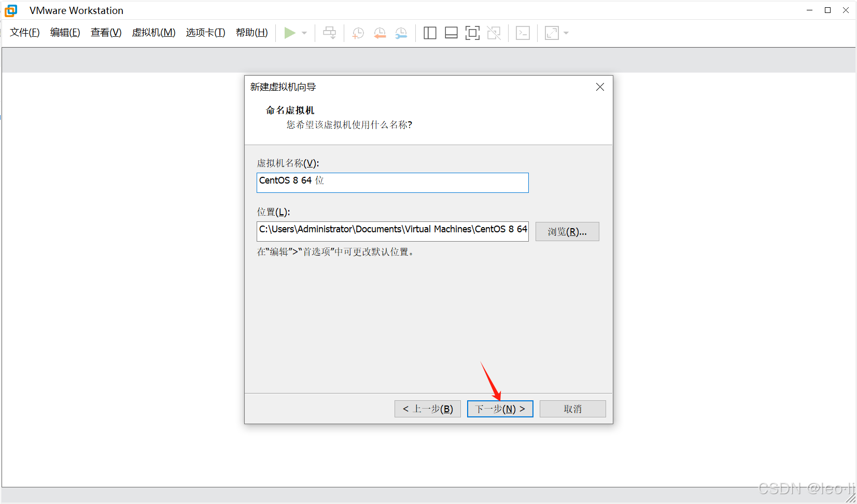857x504 pixels.
Task: Minimize the VMware Workstation window
Action: pos(809,10)
